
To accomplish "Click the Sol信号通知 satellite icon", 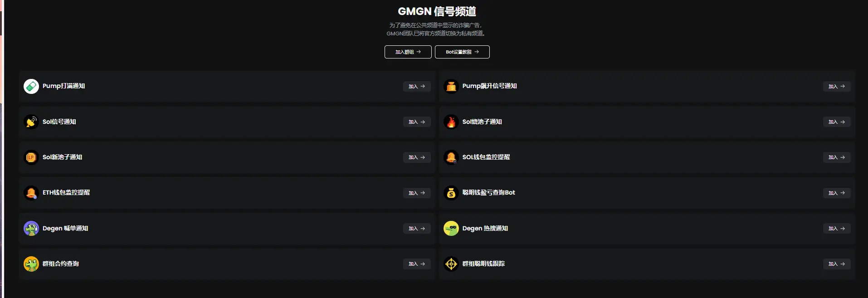I will [x=31, y=122].
